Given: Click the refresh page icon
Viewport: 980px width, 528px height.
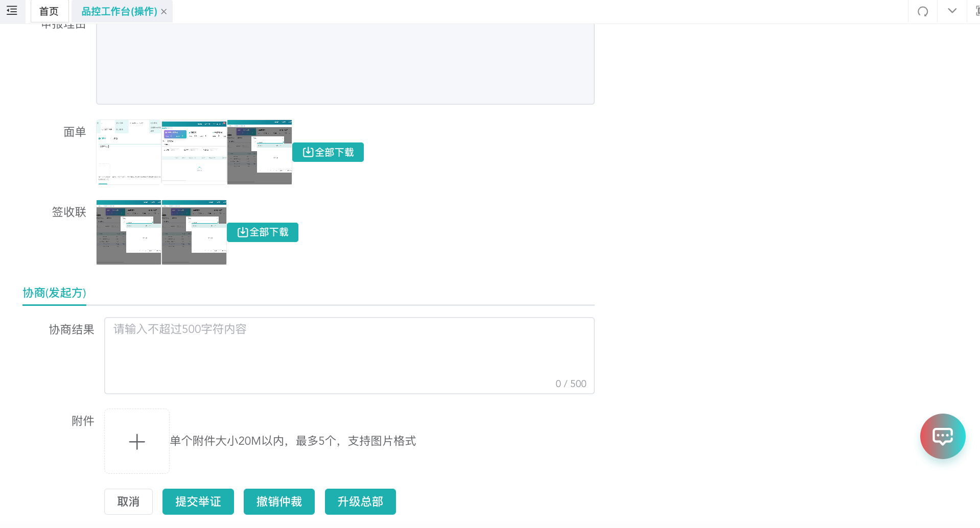Looking at the screenshot, I should coord(922,11).
